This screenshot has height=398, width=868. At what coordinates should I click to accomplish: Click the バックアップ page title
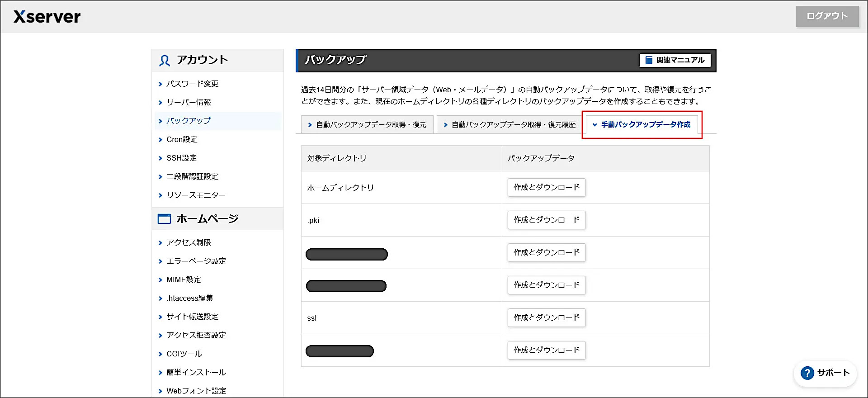(x=335, y=60)
